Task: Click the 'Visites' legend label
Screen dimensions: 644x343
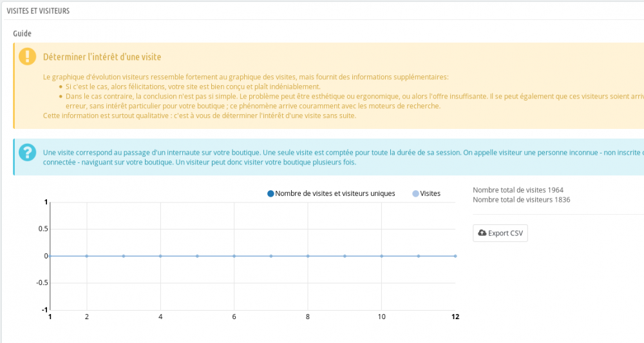Action: (x=430, y=193)
